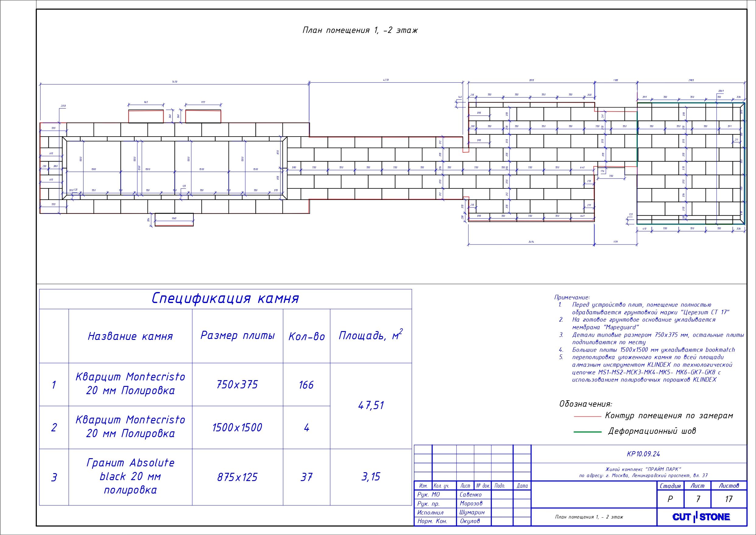Select the merged area value '47,51'

(x=371, y=405)
